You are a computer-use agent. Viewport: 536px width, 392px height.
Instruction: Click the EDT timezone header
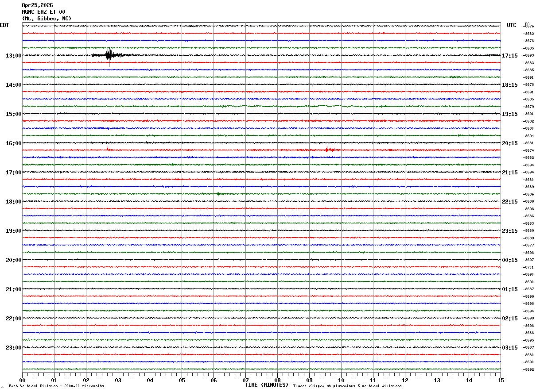(x=4, y=25)
